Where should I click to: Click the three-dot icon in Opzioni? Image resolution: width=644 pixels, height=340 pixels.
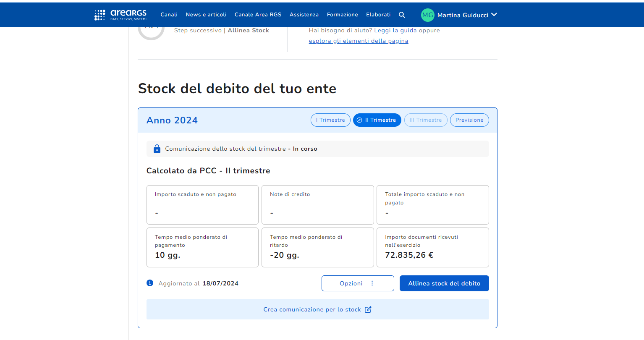372,283
